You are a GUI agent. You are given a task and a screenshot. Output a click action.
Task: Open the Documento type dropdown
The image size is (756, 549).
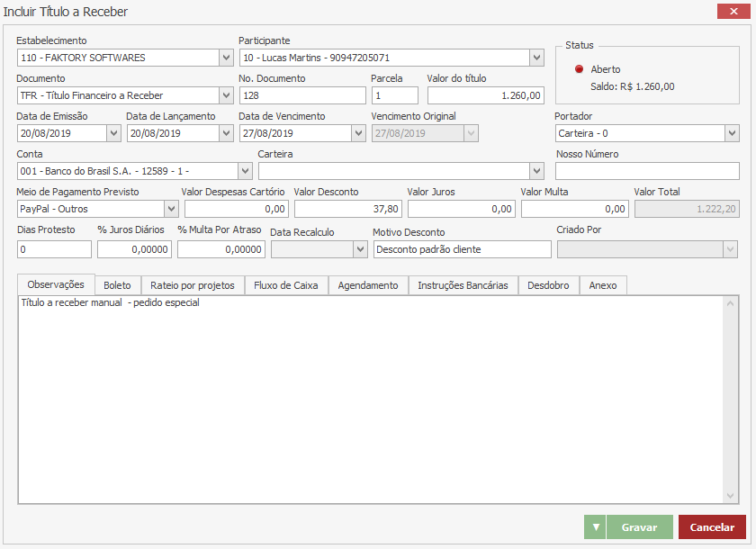click(x=226, y=95)
